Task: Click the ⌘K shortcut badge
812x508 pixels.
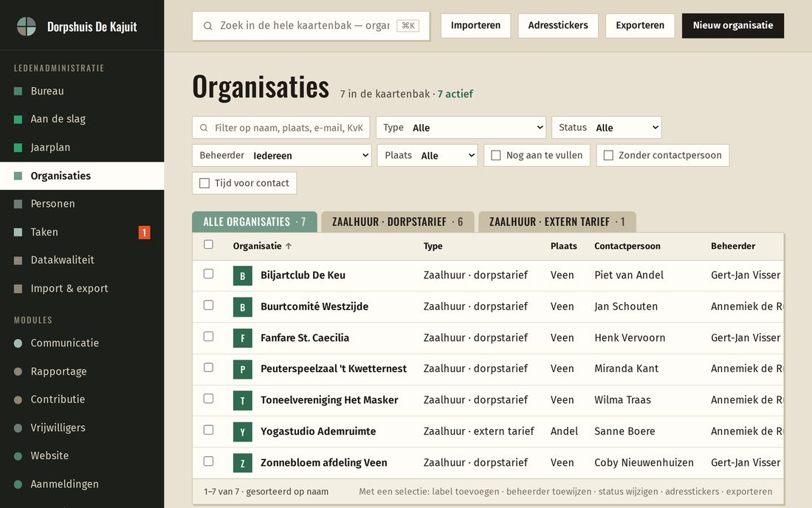Action: click(x=408, y=25)
